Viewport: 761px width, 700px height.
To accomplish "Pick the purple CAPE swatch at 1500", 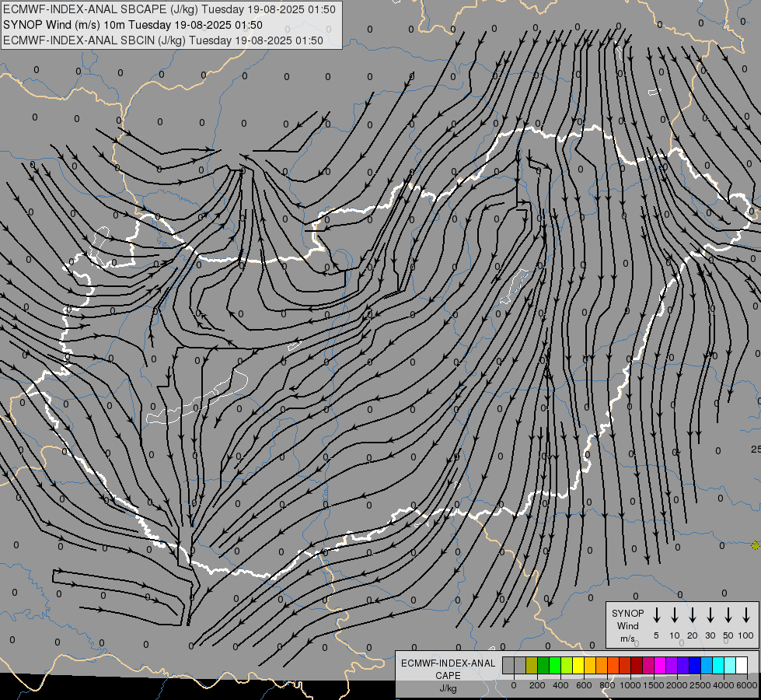I will (672, 665).
